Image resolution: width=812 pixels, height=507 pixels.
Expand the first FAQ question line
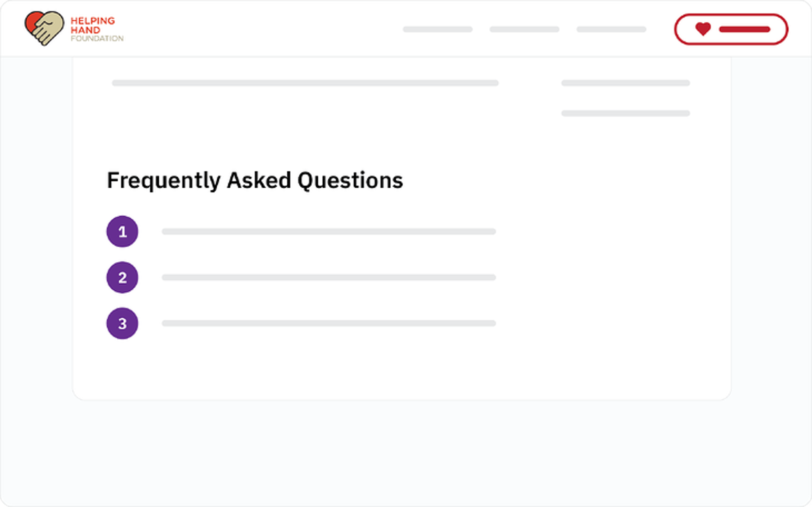329,231
